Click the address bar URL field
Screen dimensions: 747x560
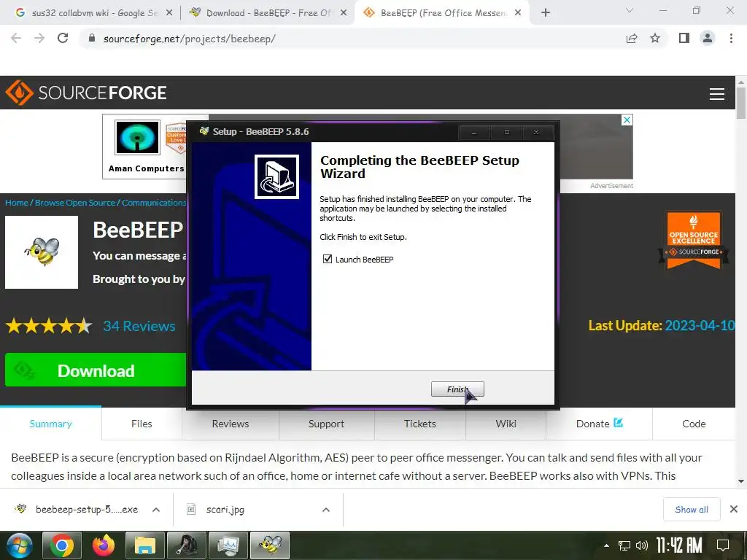pos(352,39)
